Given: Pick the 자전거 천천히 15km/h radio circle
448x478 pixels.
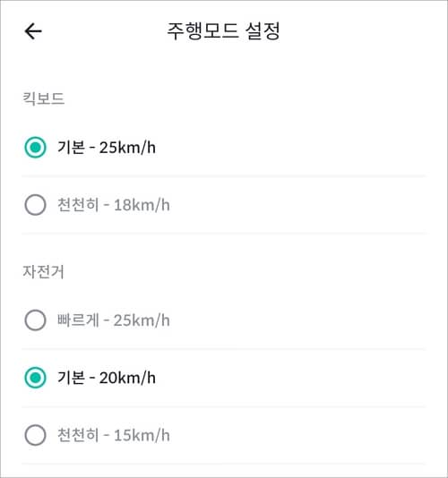Looking at the screenshot, I should (36, 435).
